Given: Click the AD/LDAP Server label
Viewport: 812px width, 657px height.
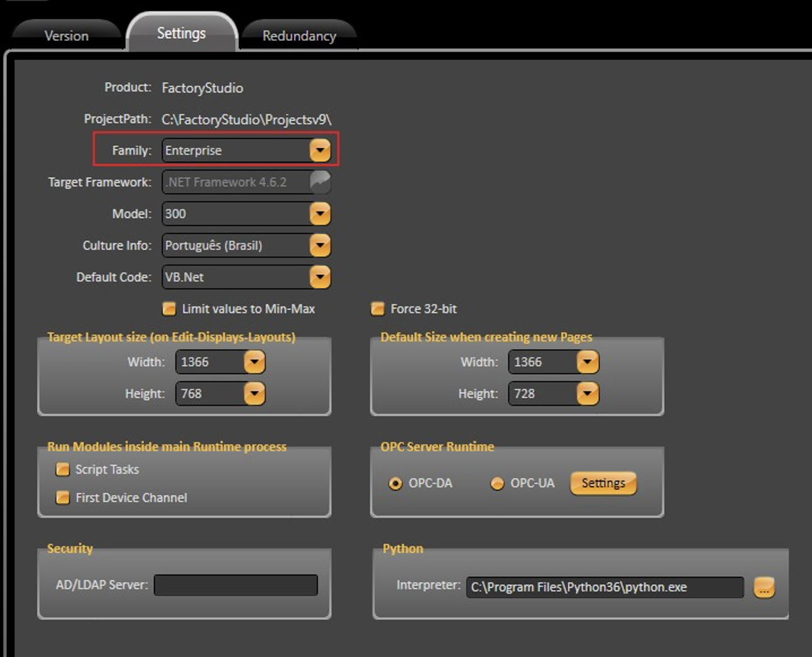Looking at the screenshot, I should 102,585.
